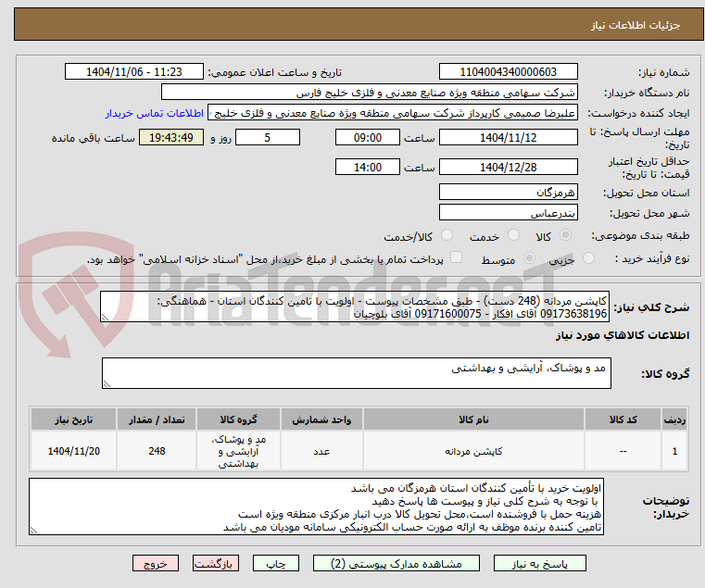Click the خروج exit button

coord(155,563)
